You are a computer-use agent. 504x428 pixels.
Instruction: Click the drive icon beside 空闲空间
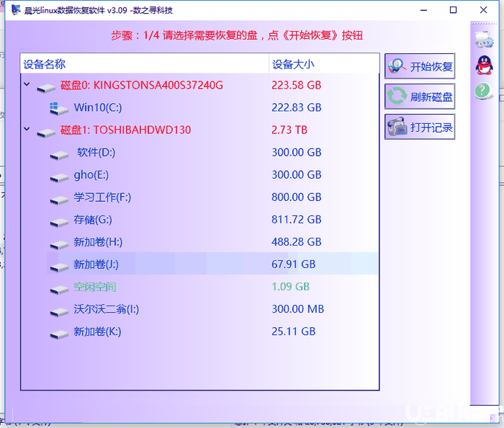click(x=59, y=290)
